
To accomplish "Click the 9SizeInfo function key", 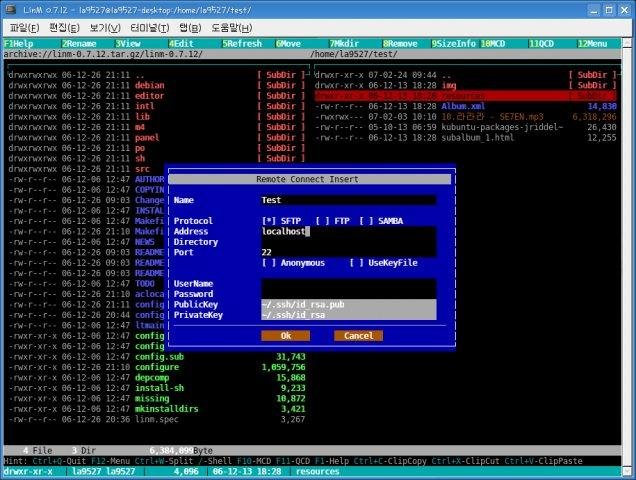I will [453, 43].
